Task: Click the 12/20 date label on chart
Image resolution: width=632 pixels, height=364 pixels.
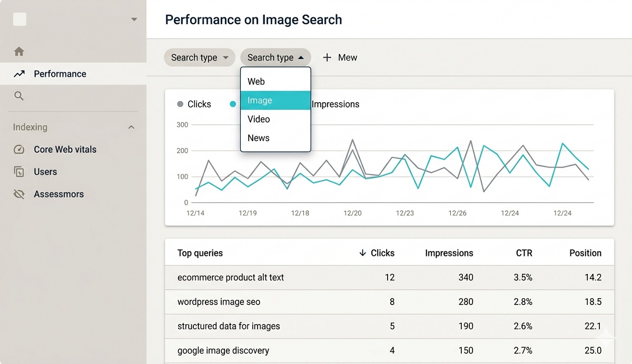Action: 352,213
